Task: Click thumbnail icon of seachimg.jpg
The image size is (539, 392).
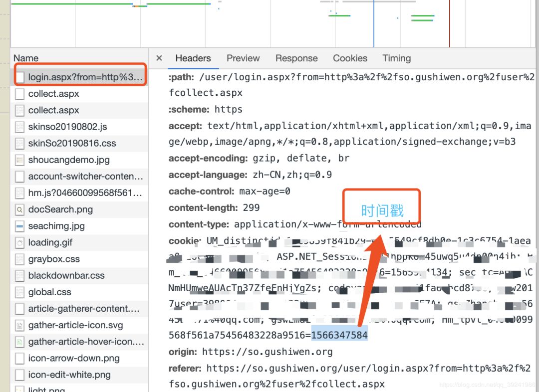Action: coord(20,226)
